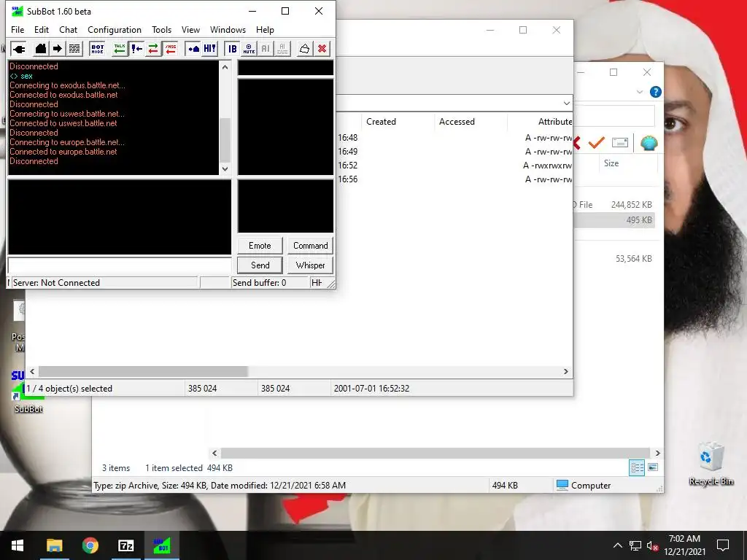Click the envelope properties icon in Explorer toolbar

click(620, 142)
